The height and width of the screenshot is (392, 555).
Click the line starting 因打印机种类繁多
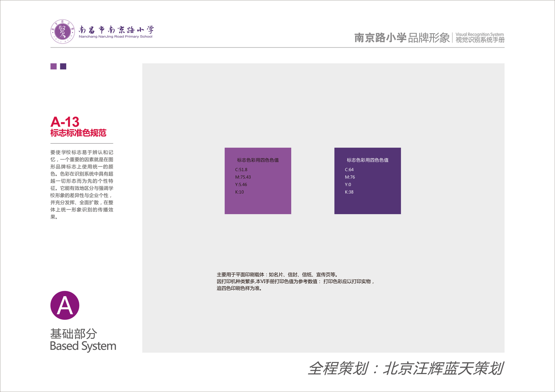point(295,282)
